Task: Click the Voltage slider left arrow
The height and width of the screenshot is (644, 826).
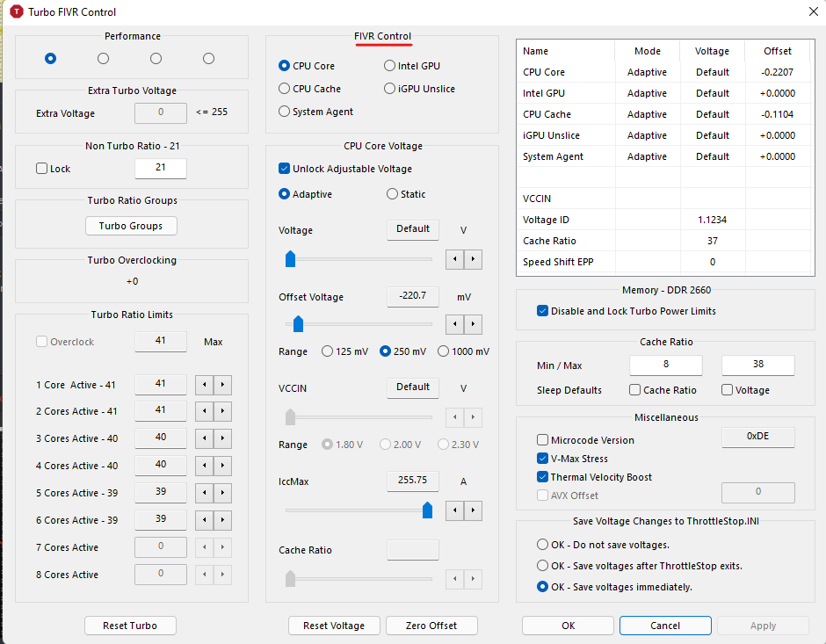Action: [454, 259]
